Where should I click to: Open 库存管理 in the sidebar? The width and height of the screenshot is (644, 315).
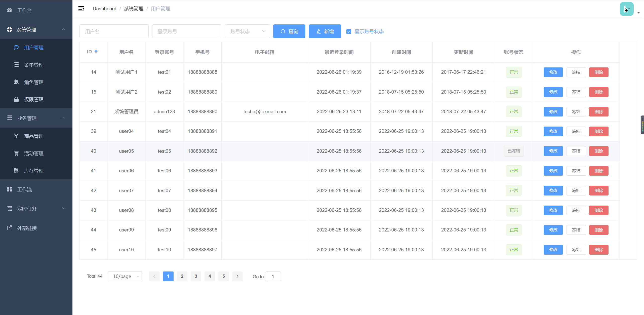point(34,171)
